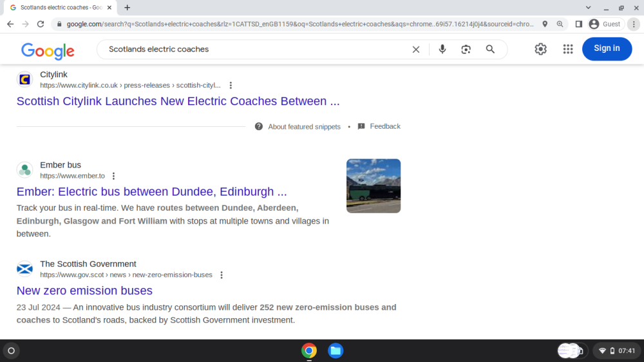Image resolution: width=644 pixels, height=362 pixels.
Task: Open Google search settings gear
Action: 540,49
